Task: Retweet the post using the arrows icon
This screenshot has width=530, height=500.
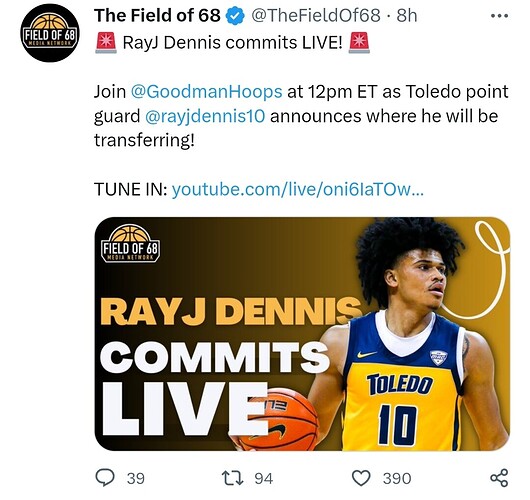Action: click(232, 478)
